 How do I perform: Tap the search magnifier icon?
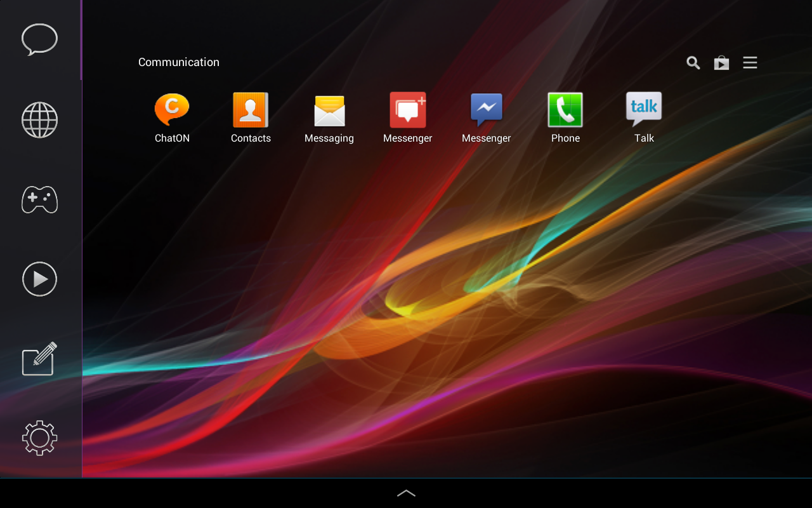[693, 63]
